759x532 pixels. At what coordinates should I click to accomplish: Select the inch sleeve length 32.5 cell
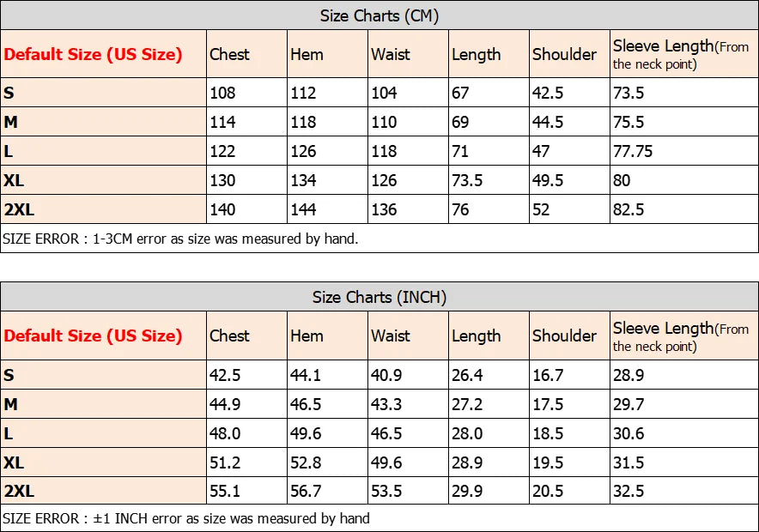(684, 491)
